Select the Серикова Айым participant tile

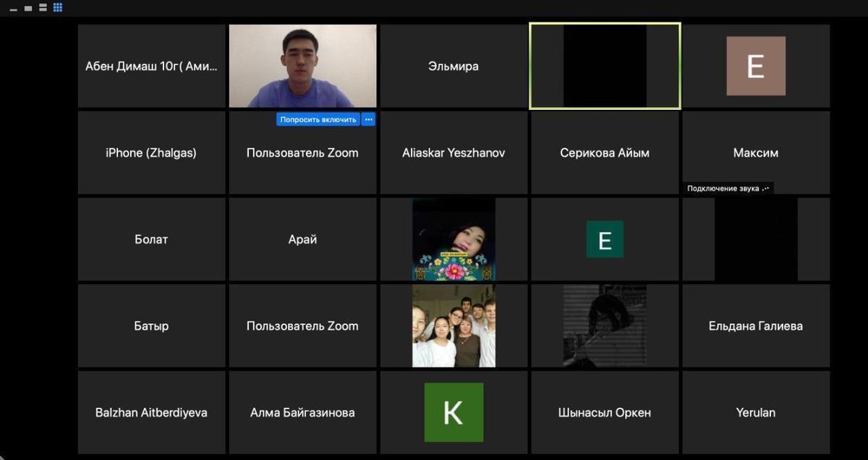tap(605, 153)
